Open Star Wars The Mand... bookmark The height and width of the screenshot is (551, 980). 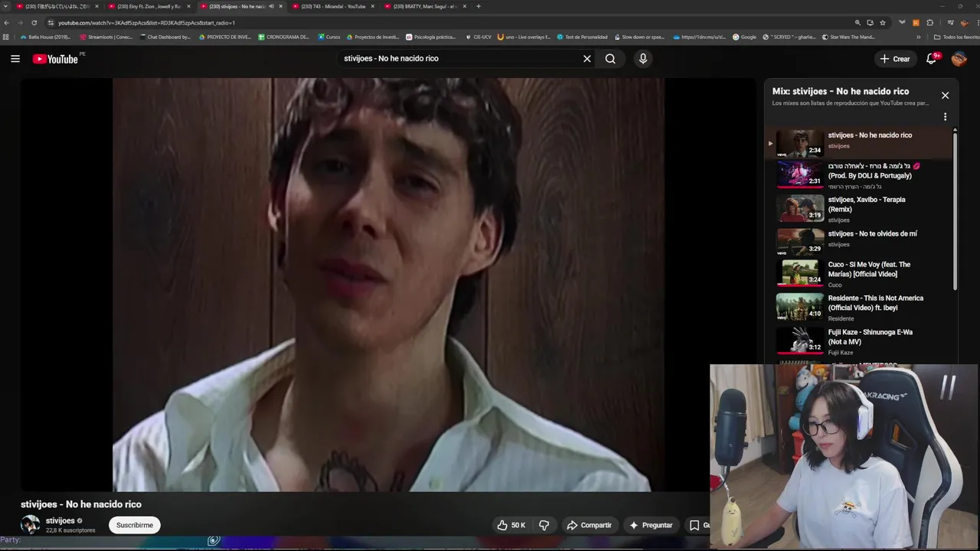[x=848, y=37]
